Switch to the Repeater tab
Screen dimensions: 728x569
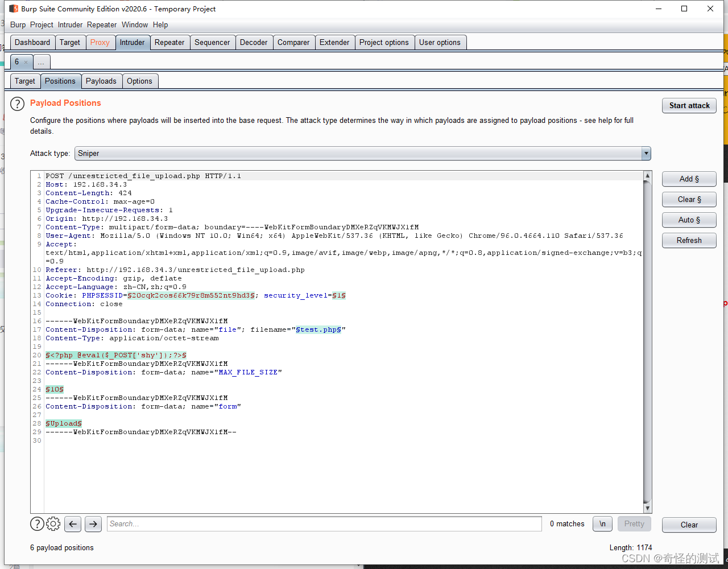[x=169, y=42]
